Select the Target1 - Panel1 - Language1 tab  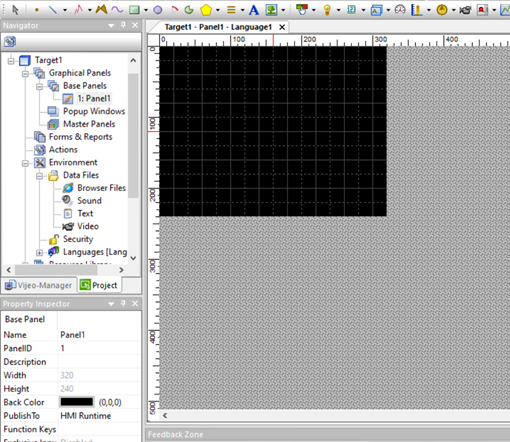(x=218, y=27)
